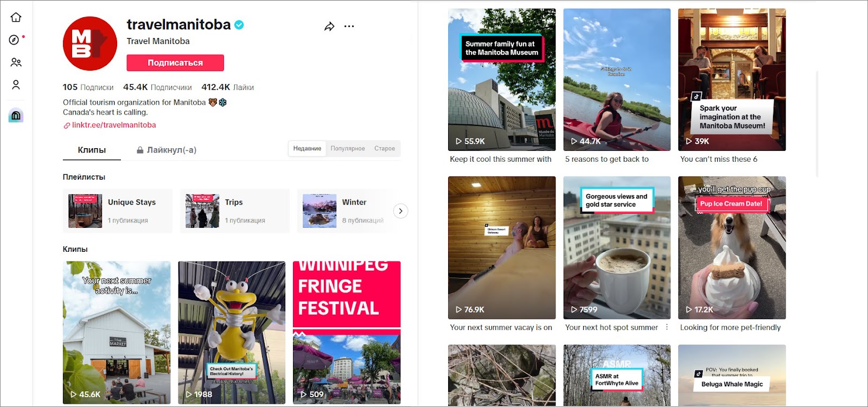This screenshot has height=407, width=868.
Task: Open Summer family fun Manitoba Museum video
Action: pyautogui.click(x=502, y=80)
